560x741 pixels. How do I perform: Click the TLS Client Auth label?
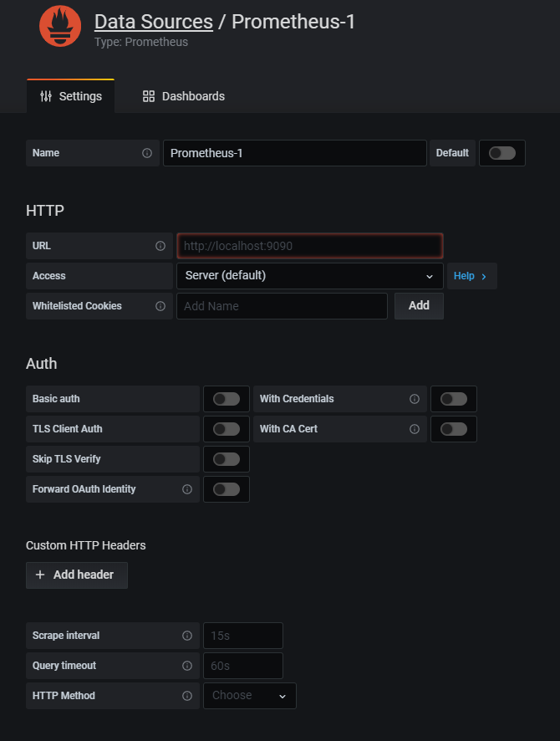(x=68, y=429)
